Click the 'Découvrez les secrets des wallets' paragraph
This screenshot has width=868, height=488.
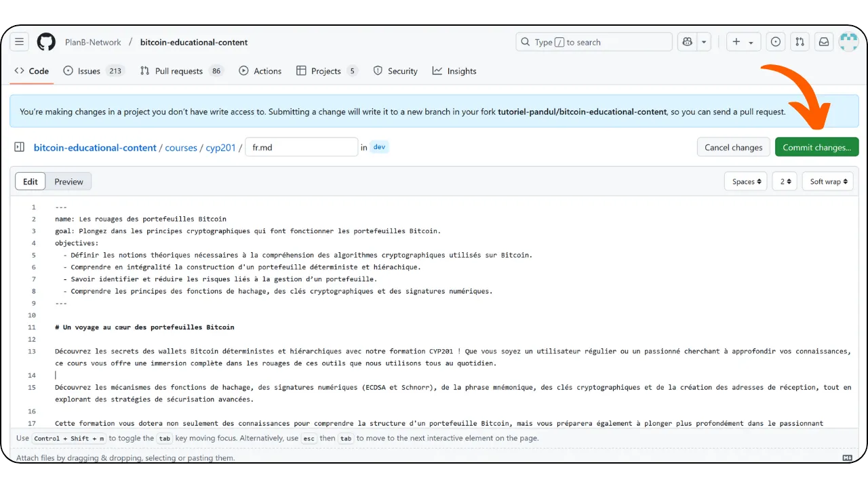click(453, 357)
